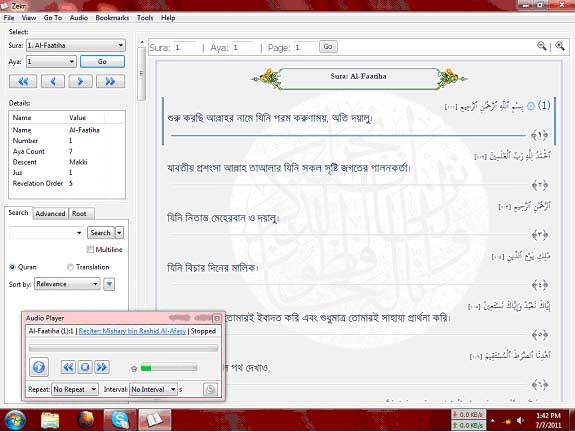Click play icon beside aya (1)

[x=531, y=106]
